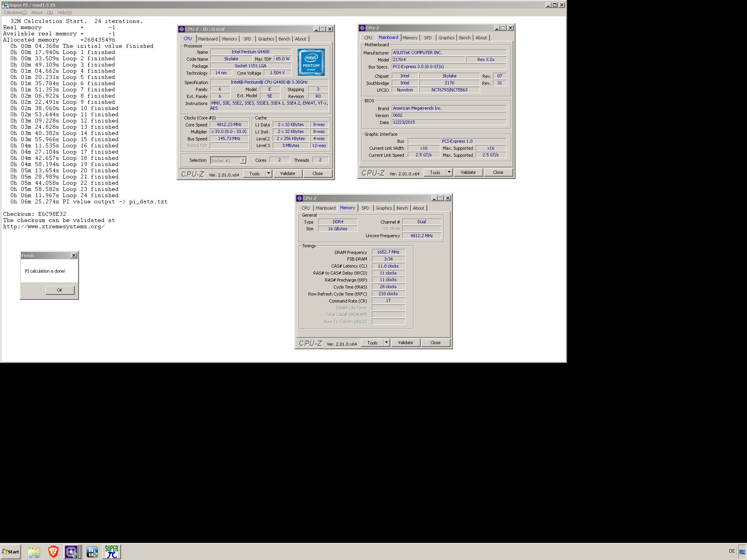Image resolution: width=747 pixels, height=560 pixels.
Task: Switch to Mainboard tab in CPU-Z Memory window
Action: [326, 208]
